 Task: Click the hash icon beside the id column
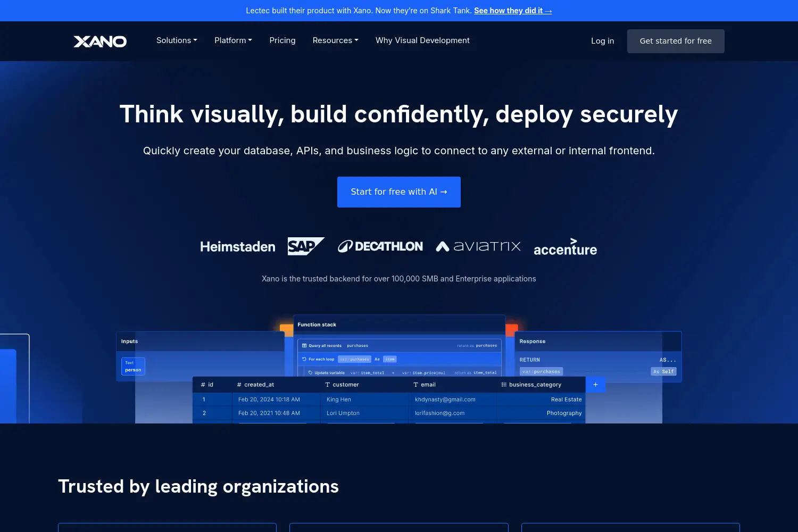click(203, 385)
